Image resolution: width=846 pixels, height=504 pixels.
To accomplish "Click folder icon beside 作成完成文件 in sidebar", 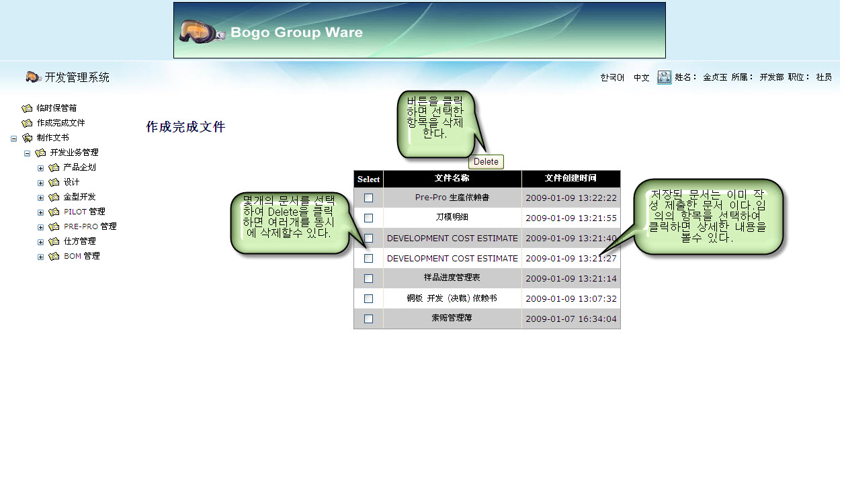I will click(27, 123).
